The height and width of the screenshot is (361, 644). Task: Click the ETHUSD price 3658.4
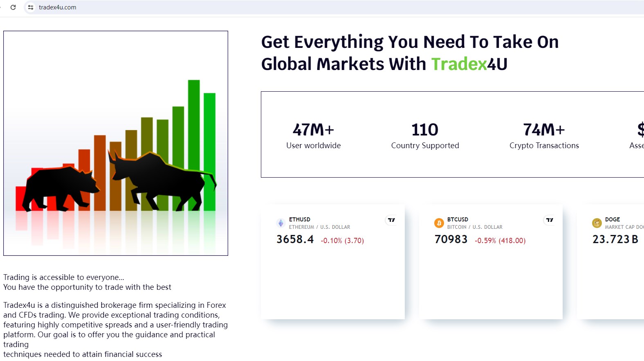[x=295, y=239]
